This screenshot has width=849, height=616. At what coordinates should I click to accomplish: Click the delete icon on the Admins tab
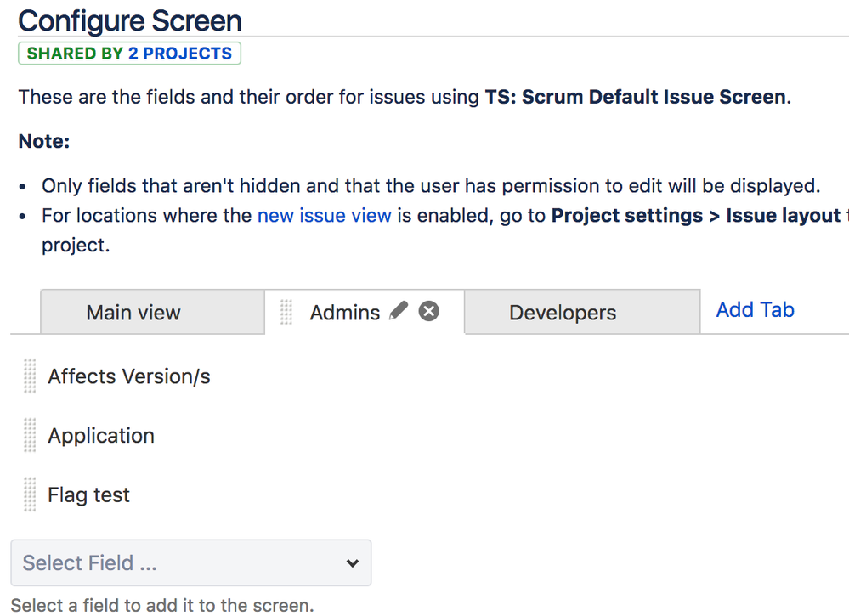(x=428, y=311)
